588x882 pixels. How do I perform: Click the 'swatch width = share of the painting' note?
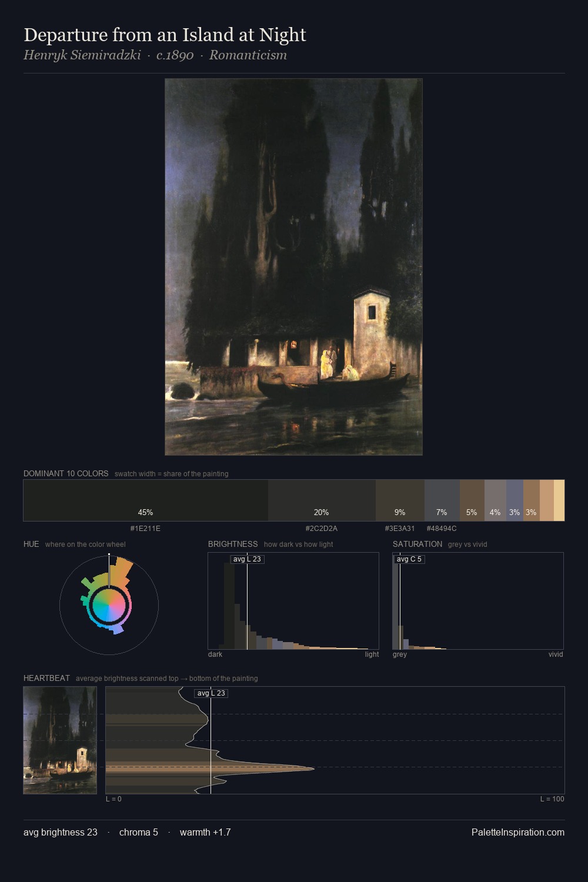pos(172,474)
